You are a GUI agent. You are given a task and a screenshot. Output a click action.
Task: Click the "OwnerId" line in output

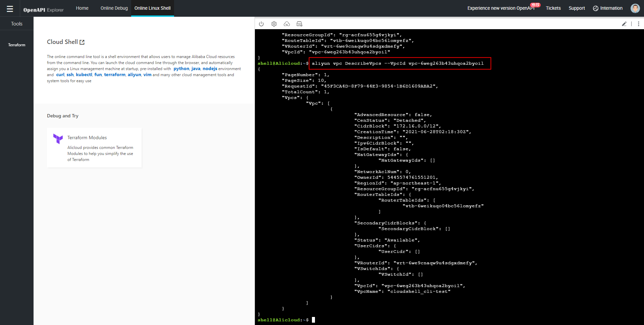[x=396, y=177]
